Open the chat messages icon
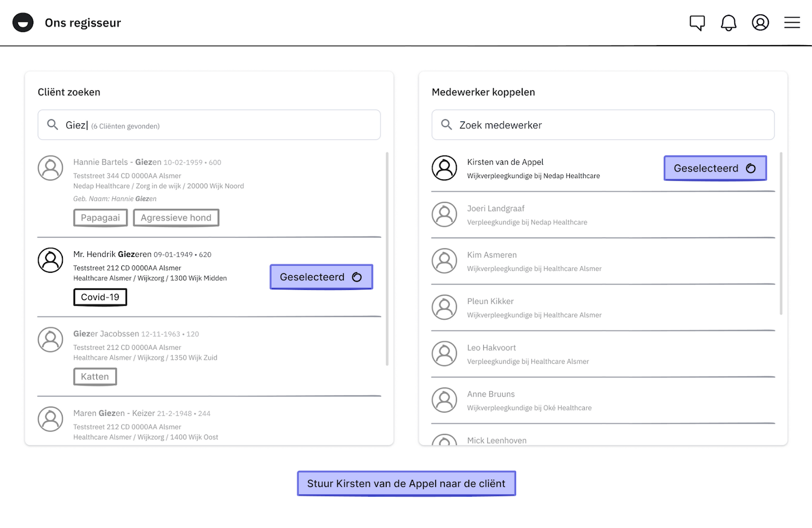The height and width of the screenshot is (528, 812). (697, 23)
